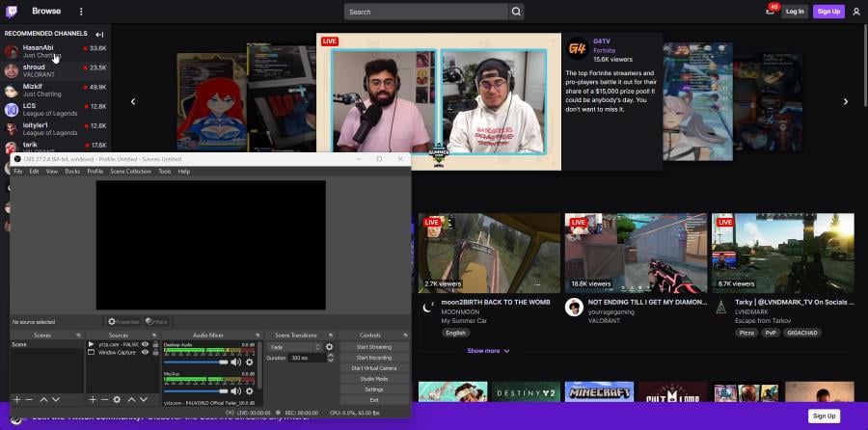This screenshot has height=430, width=868.
Task: Collapse the Recommended Channels sidebar
Action: tap(99, 35)
